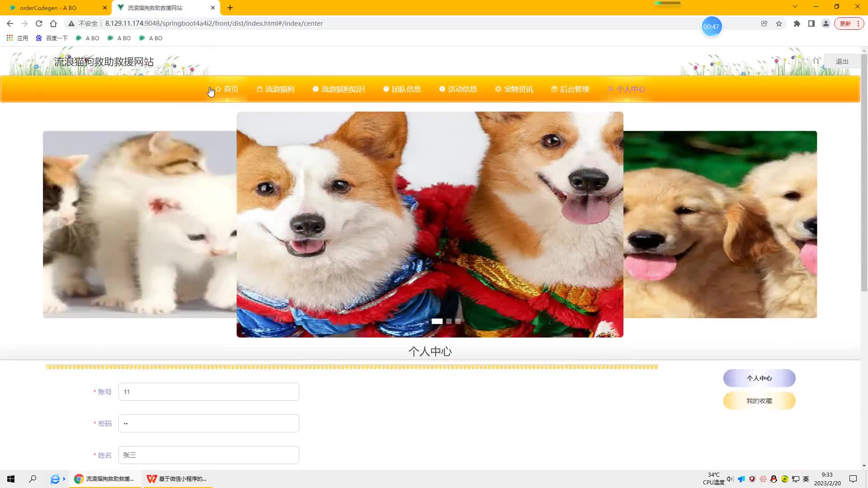Screen dimensions: 868x488
Task: Click the share page icon
Action: 764,23
